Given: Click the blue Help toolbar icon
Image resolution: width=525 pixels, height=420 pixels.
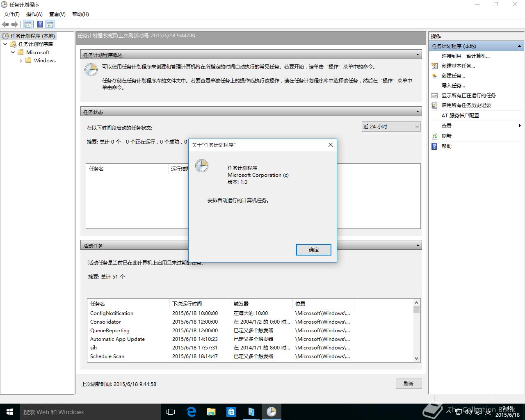Looking at the screenshot, I should [x=40, y=25].
